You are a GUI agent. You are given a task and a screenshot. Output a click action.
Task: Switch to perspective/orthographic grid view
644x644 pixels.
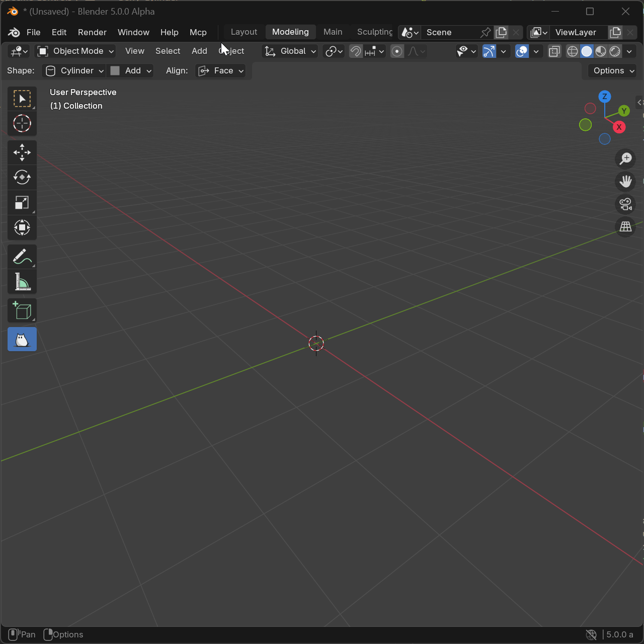[x=625, y=227]
